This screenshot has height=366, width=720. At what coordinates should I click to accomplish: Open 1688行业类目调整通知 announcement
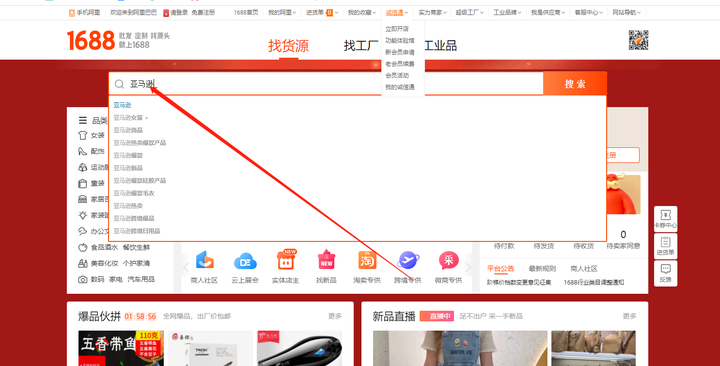click(x=594, y=282)
